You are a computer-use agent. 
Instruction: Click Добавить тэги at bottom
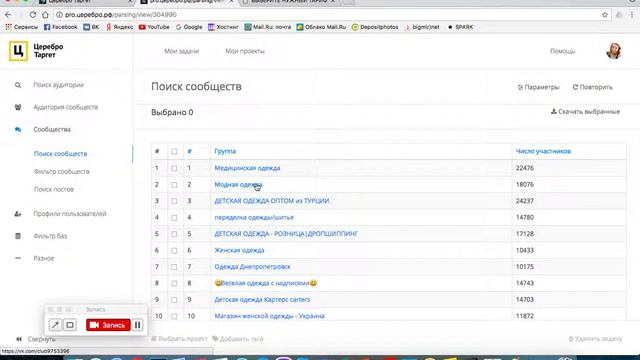point(238,339)
